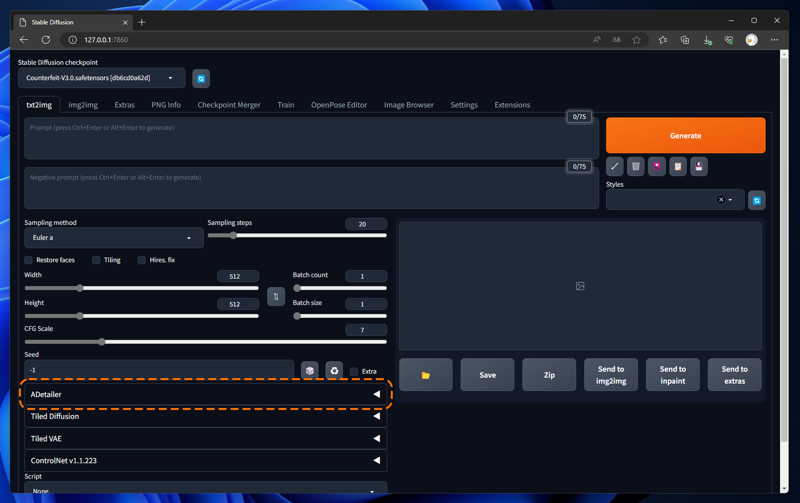This screenshot has height=503, width=800.
Task: Enable the Restore faces checkbox
Action: (x=29, y=260)
